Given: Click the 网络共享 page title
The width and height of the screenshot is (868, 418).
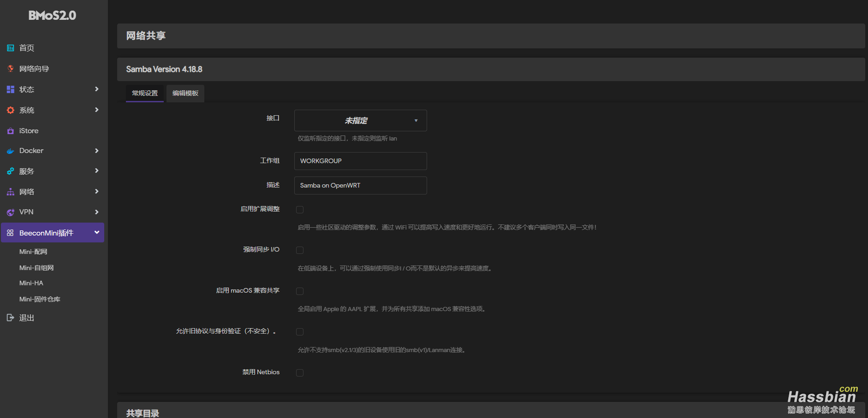Looking at the screenshot, I should point(146,35).
